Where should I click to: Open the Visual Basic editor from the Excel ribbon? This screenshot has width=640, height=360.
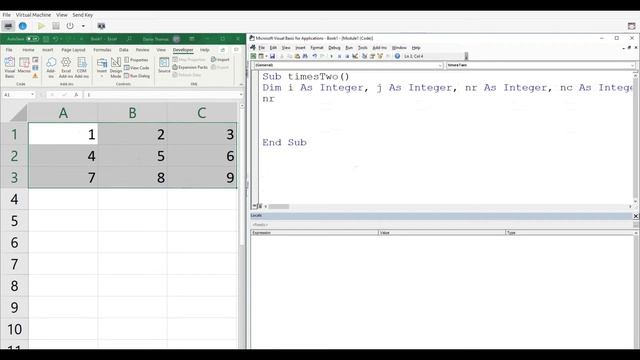click(x=9, y=67)
